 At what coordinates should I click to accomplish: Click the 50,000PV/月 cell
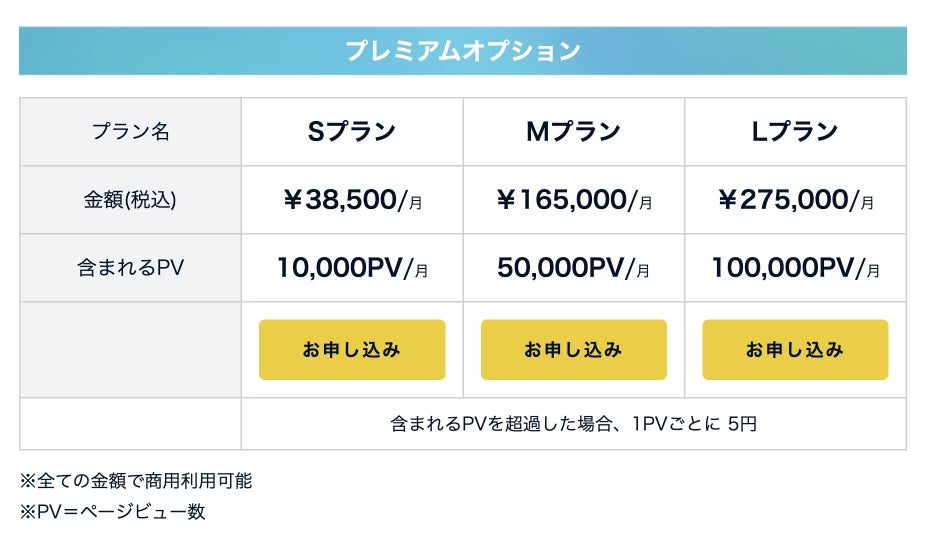point(573,268)
